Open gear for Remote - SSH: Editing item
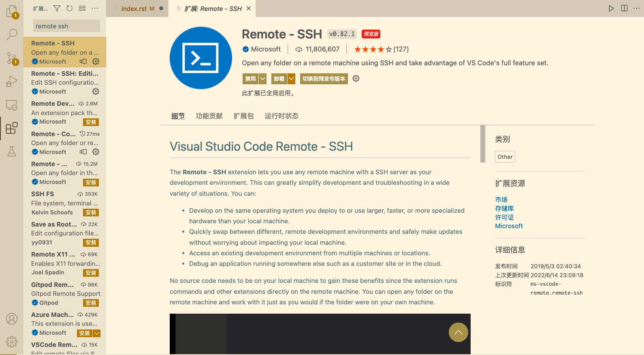 pyautogui.click(x=96, y=92)
